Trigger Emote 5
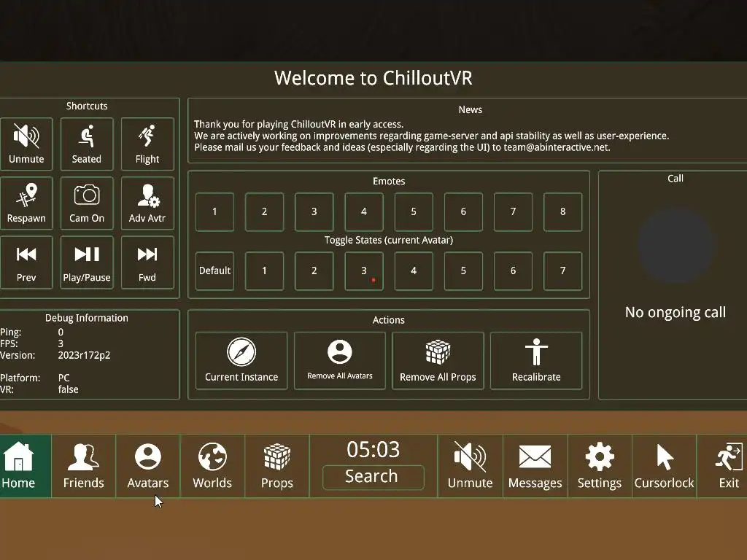This screenshot has height=560, width=747. 414,212
